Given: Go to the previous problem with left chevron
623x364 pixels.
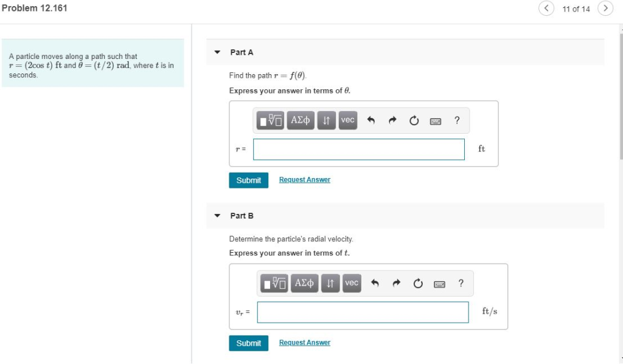Looking at the screenshot, I should click(x=546, y=9).
